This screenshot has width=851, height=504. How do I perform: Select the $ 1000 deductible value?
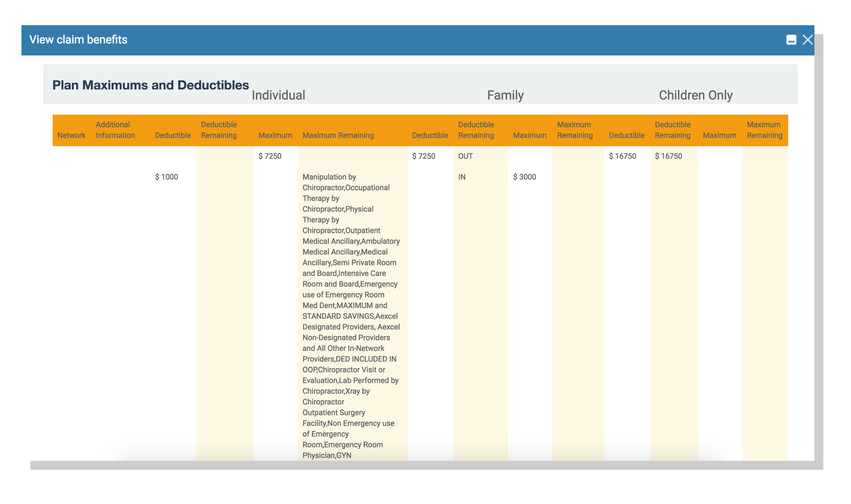tap(166, 177)
